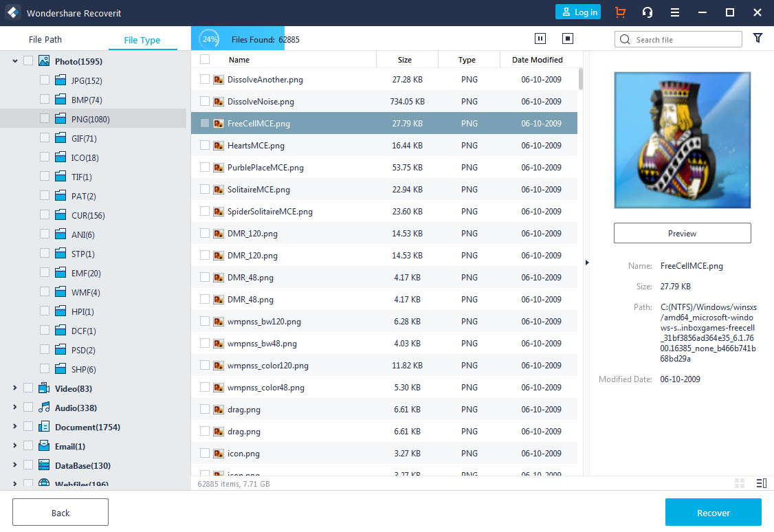The height and width of the screenshot is (532, 774).
Task: Pause the scan with pause icon
Action: [540, 38]
